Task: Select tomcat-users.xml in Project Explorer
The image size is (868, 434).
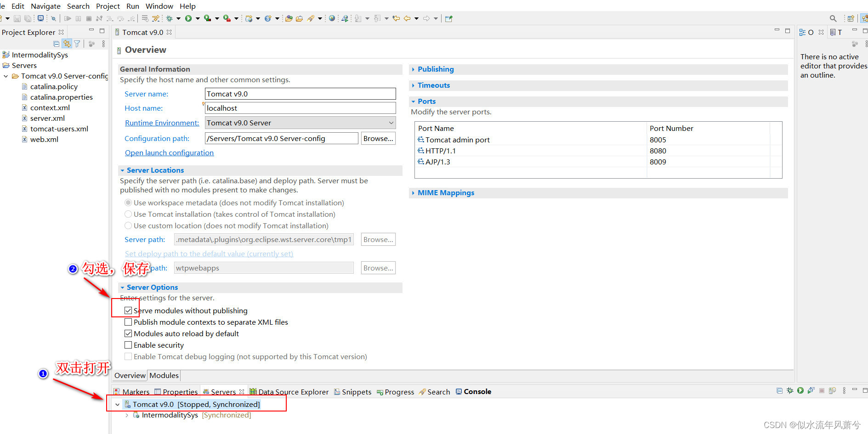Action: (x=59, y=129)
